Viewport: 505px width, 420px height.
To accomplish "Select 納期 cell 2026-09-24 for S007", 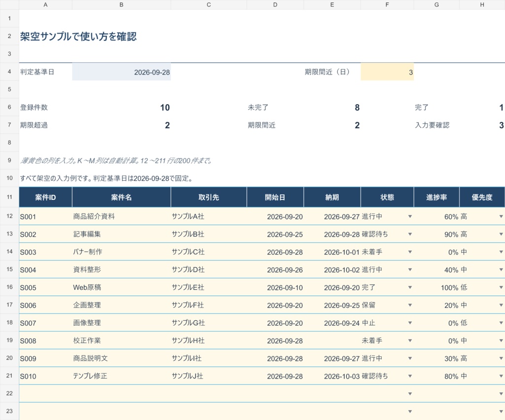I will click(x=332, y=323).
